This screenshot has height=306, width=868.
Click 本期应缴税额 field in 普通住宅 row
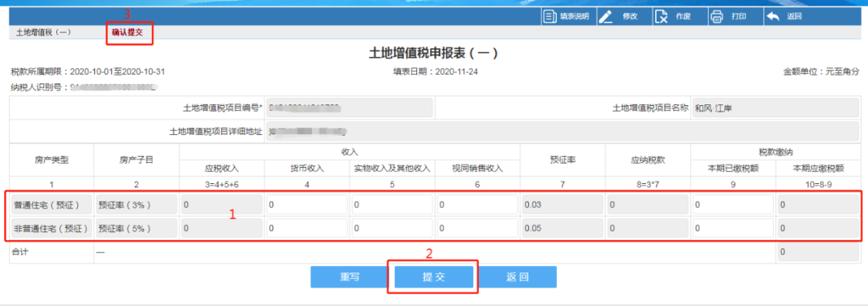(818, 205)
